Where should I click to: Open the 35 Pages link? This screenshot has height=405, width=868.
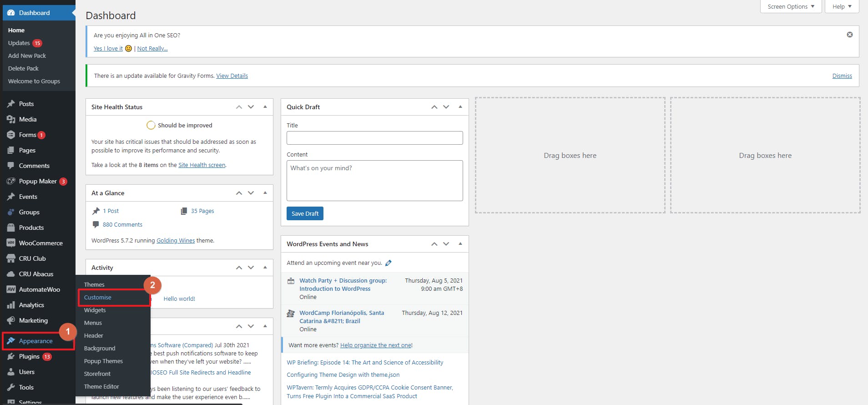tap(202, 211)
